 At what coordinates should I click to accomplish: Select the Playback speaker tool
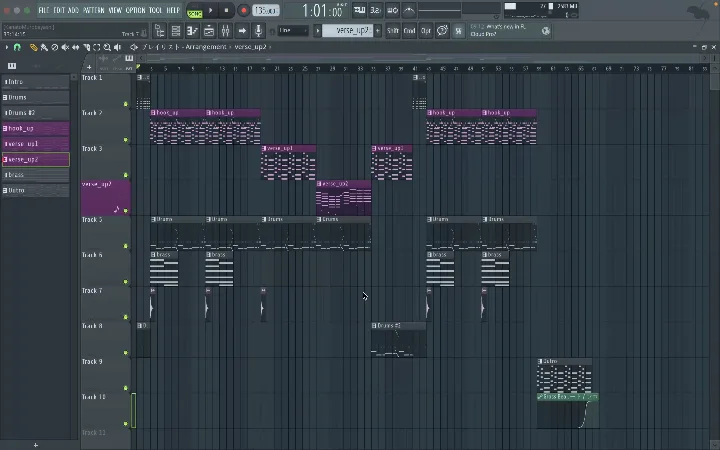(118, 47)
